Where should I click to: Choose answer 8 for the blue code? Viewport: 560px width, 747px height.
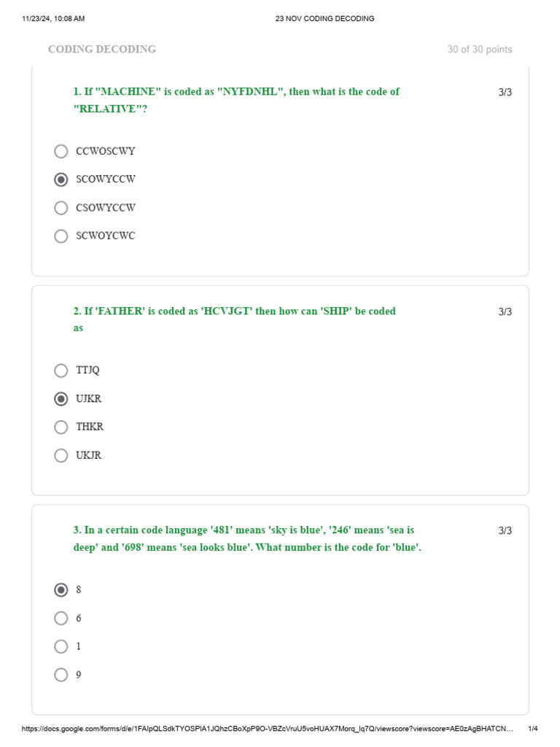tap(61, 589)
